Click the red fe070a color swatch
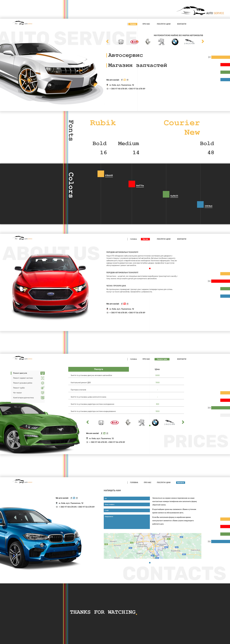Viewport: 230px width, 644px height. [132, 184]
